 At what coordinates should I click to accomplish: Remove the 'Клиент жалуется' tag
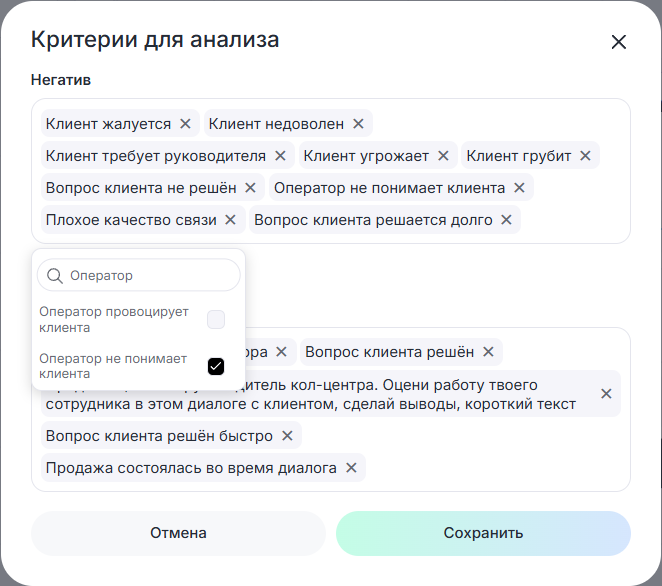tap(185, 124)
